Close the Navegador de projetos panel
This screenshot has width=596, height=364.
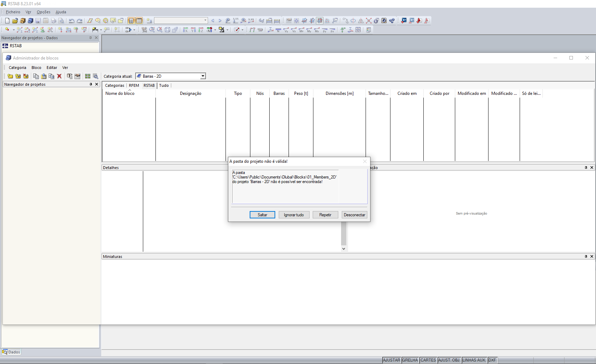point(97,84)
